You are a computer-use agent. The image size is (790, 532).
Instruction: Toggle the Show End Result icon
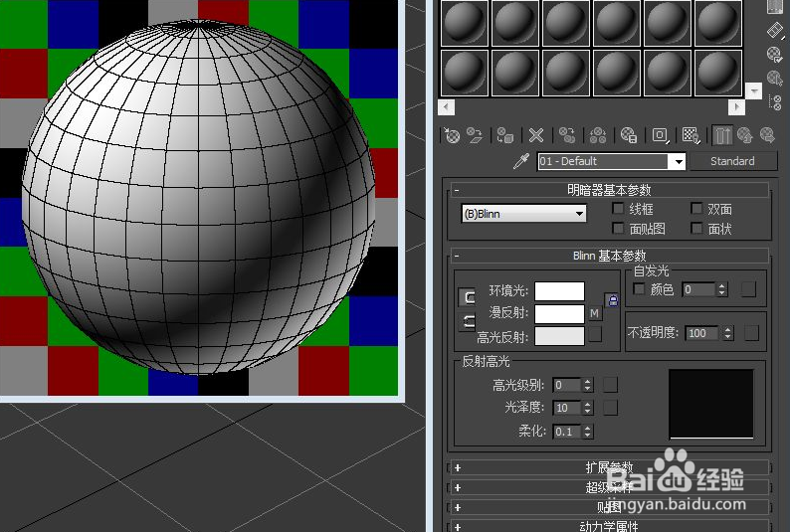[722, 135]
